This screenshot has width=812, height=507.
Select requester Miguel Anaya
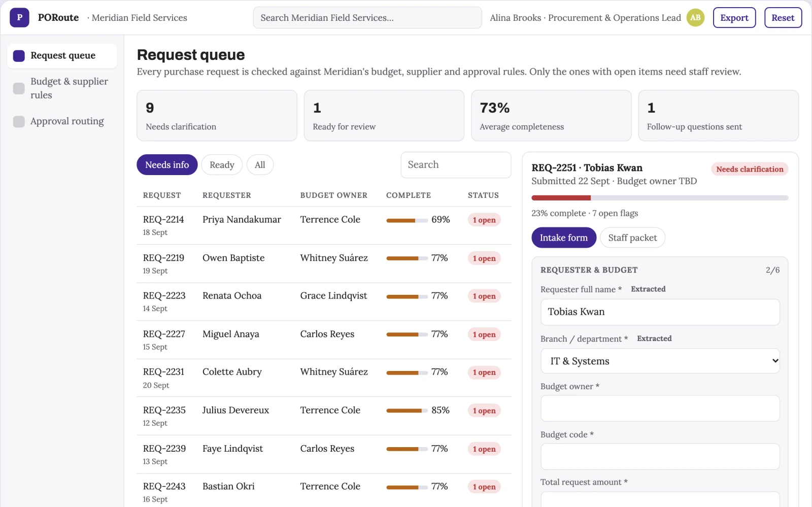231,334
